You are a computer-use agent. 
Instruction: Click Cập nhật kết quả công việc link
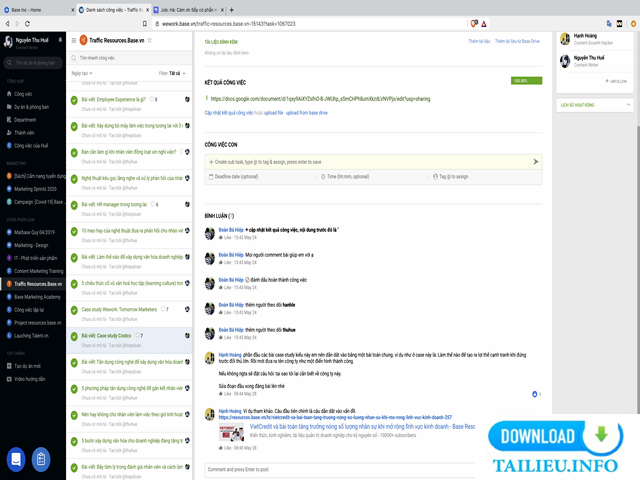229,113
